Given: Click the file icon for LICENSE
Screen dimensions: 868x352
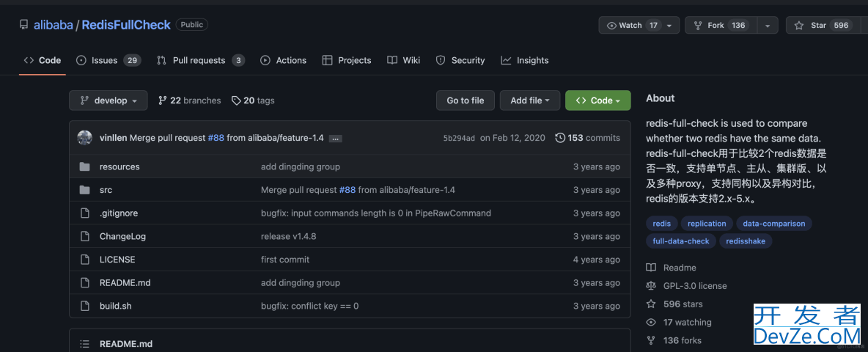Looking at the screenshot, I should coord(85,260).
